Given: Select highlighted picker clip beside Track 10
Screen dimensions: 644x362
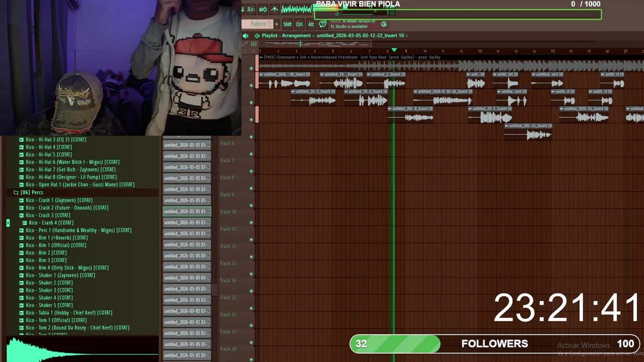Looking at the screenshot, I should point(187,211).
